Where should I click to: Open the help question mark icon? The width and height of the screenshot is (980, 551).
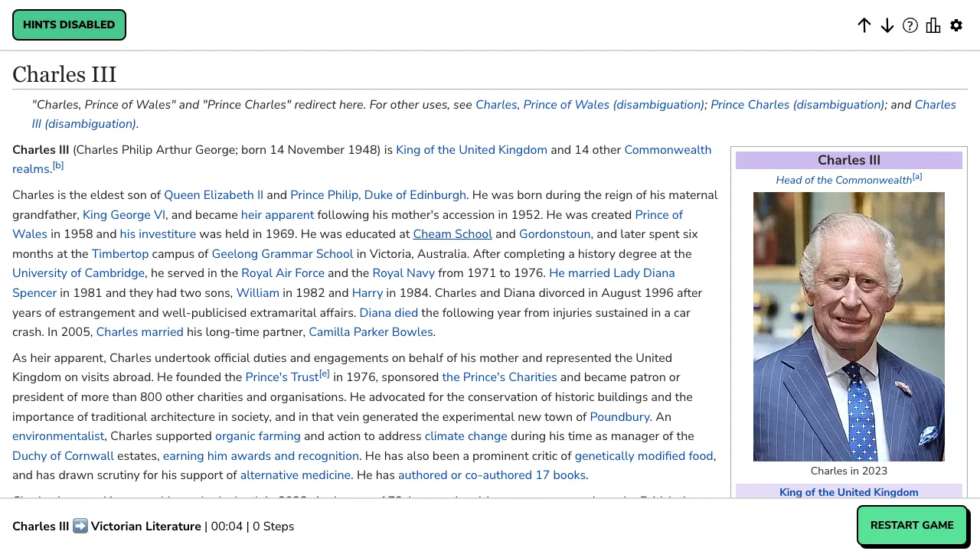(x=910, y=25)
